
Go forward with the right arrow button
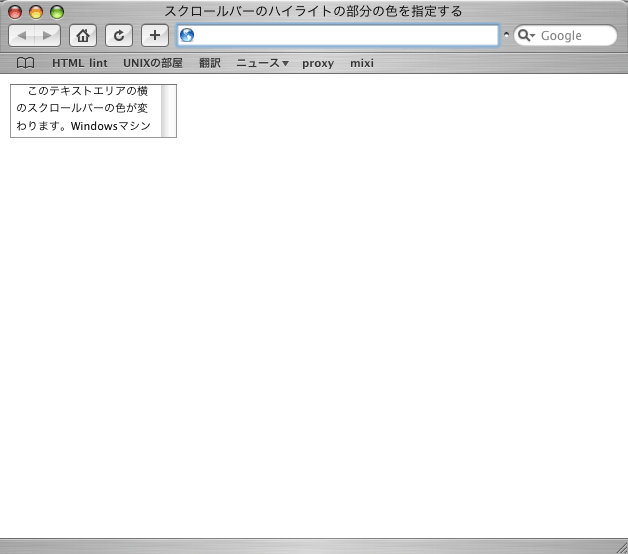48,36
